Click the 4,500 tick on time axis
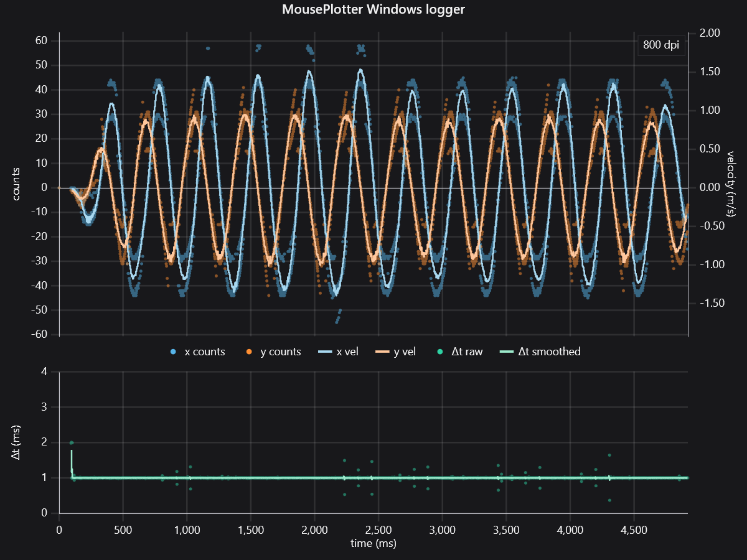Screen dimensions: 747x560 click(633, 529)
